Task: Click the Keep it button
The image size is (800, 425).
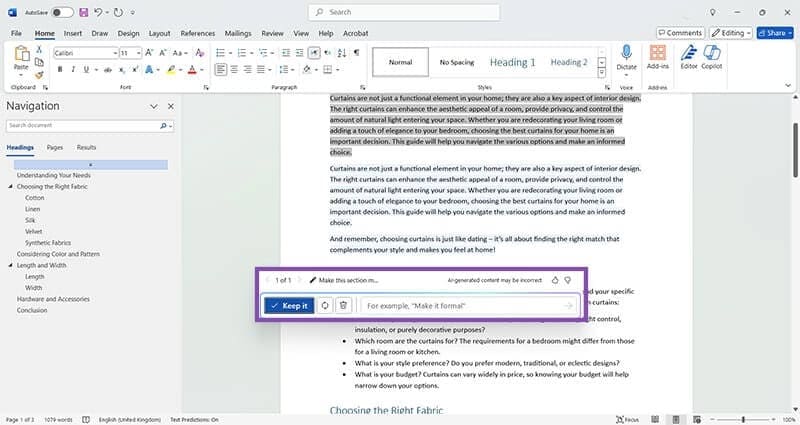Action: tap(289, 305)
